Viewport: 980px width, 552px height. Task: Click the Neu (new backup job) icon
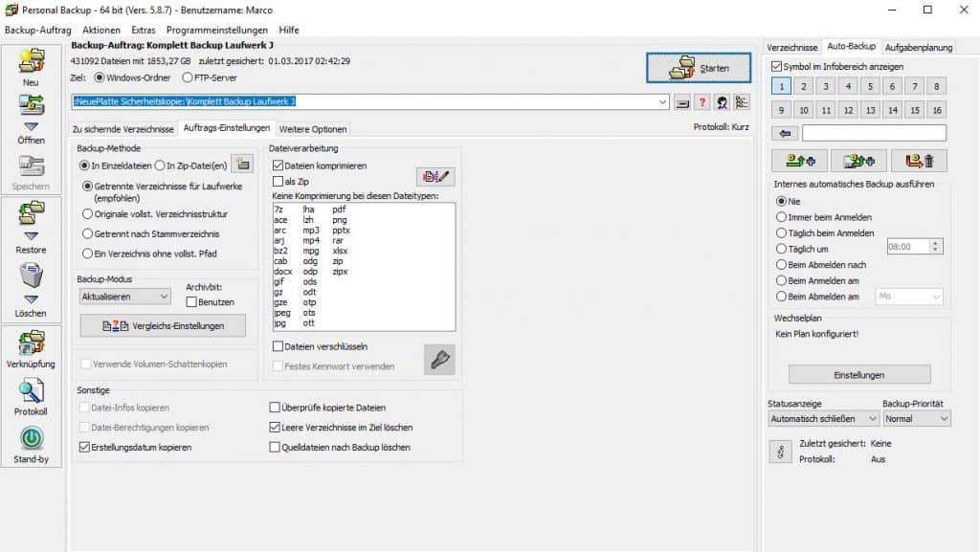[32, 62]
